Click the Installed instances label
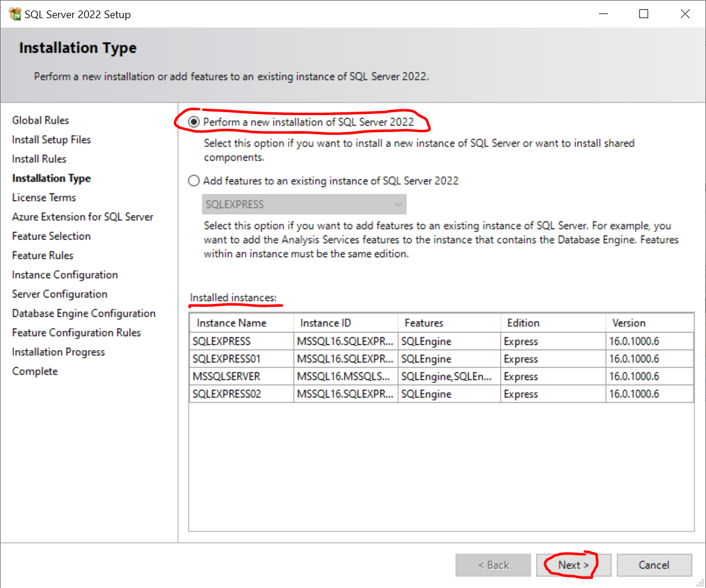Viewport: 706px width, 588px height. (233, 298)
